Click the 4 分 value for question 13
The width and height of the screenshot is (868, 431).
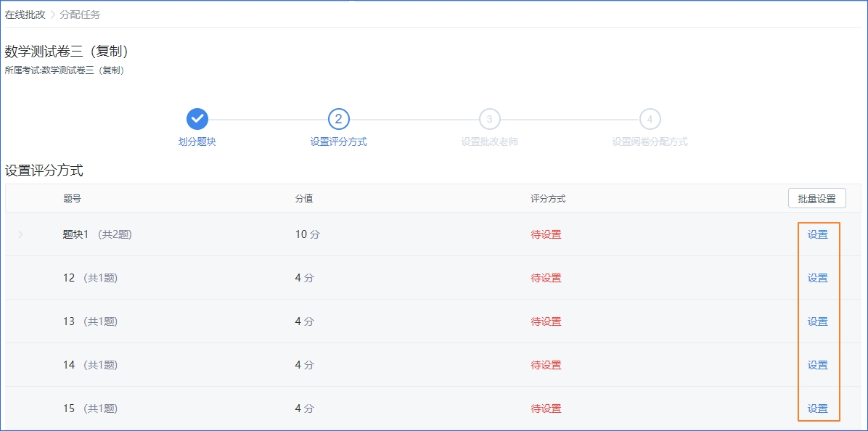[x=305, y=321]
